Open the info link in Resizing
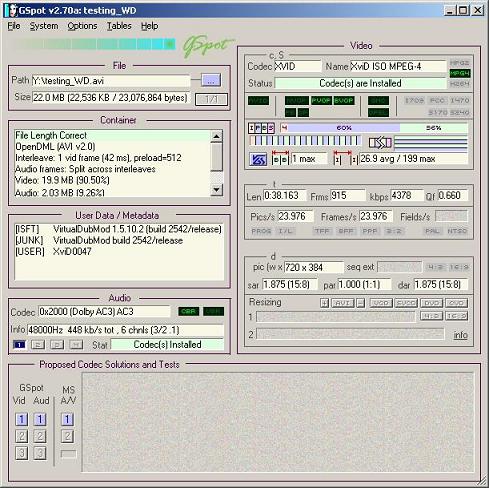This screenshot has width=489, height=488. click(x=460, y=335)
